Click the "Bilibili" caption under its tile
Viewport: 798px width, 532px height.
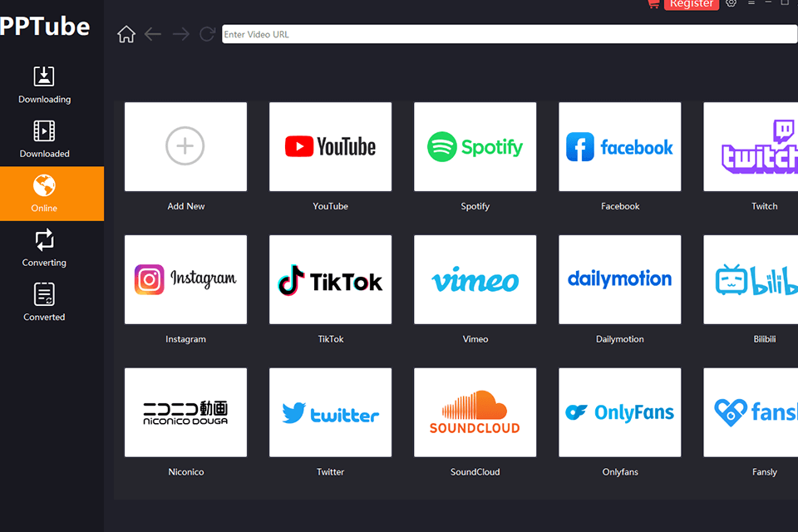(765, 339)
